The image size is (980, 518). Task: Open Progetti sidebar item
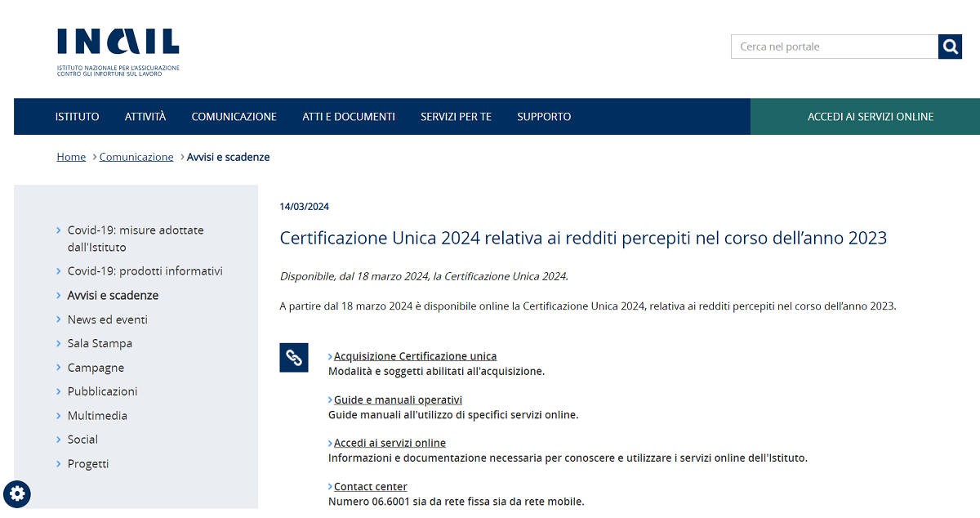[x=88, y=464]
